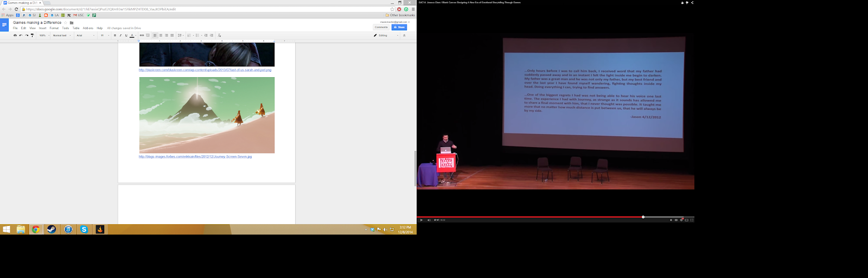Open the File menu
Screen dimensions: 868x278
click(15, 28)
